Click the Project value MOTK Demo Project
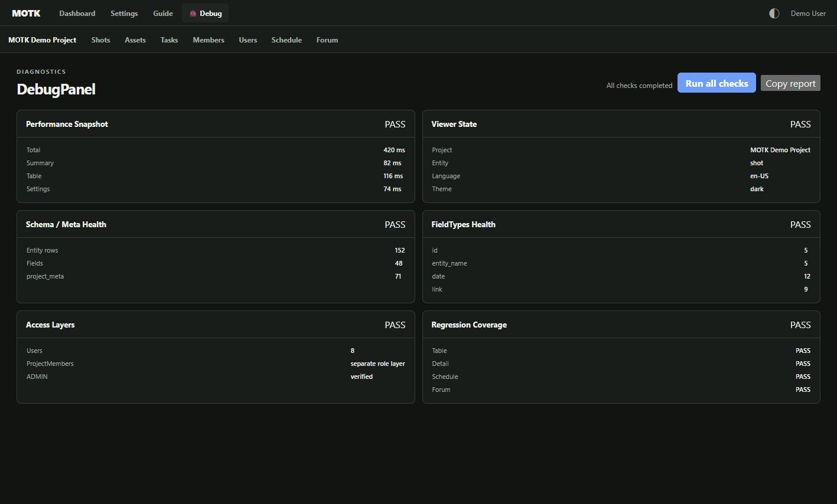The height and width of the screenshot is (504, 837). [780, 150]
